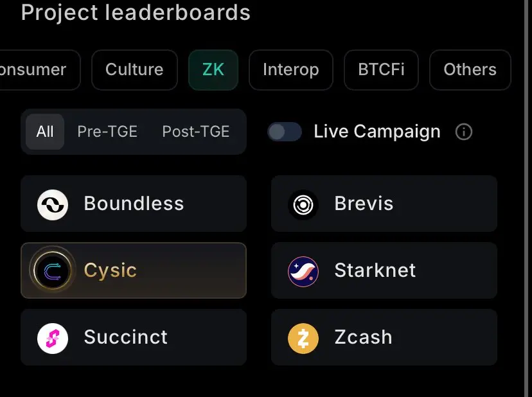Enable the Live Campaign toggle switch

(x=285, y=132)
